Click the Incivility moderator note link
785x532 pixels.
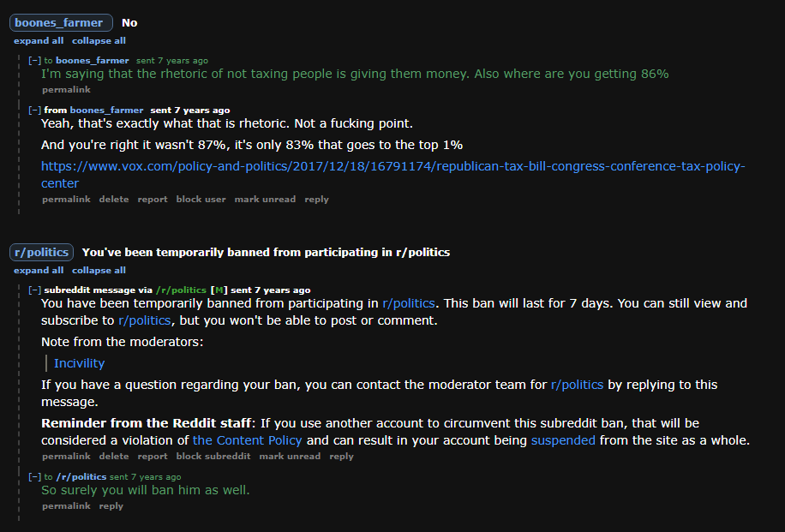(79, 363)
